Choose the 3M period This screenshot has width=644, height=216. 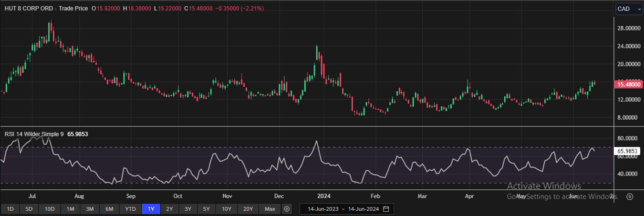(x=90, y=209)
